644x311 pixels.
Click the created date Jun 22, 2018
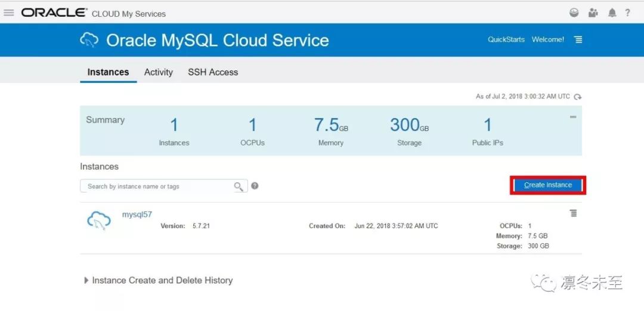396,226
